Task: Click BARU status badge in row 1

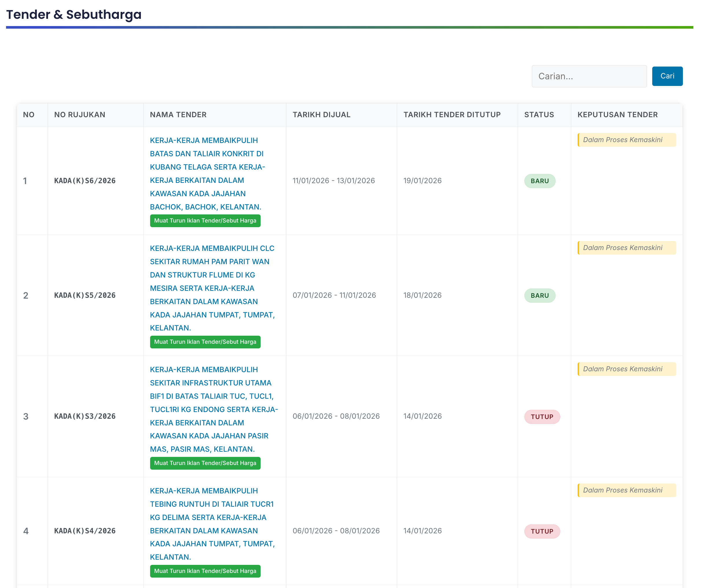Action: (539, 181)
